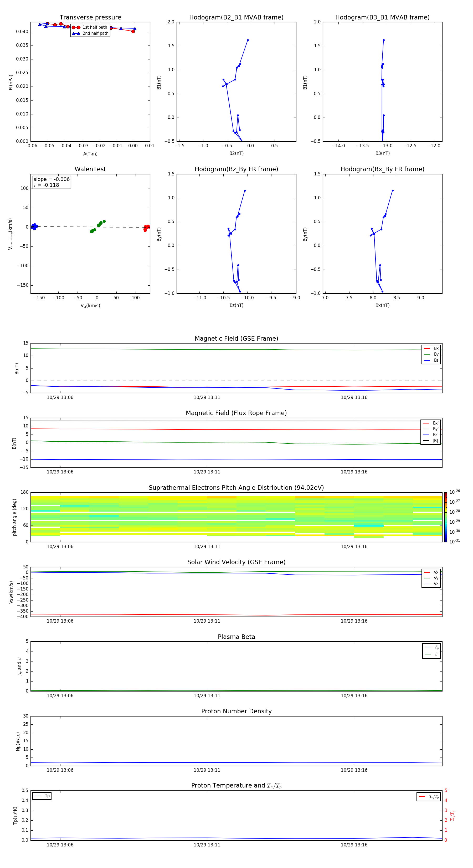Click the 10^-31 color bar tick label
Viewport: 473px width, 868px height.
455,542
